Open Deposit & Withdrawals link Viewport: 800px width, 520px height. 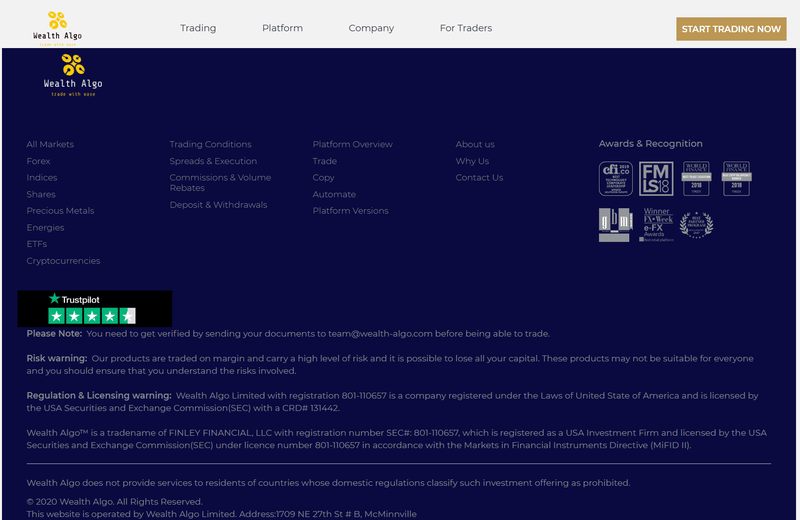pos(218,205)
